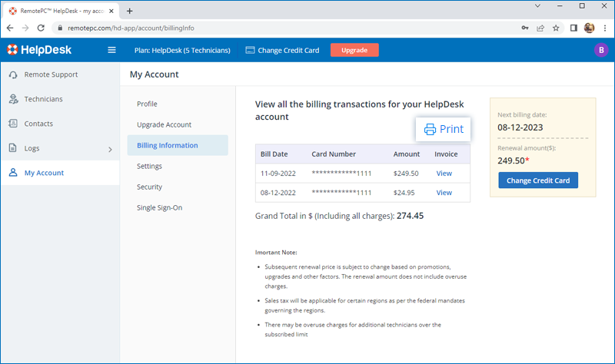The height and width of the screenshot is (364, 615).
Task: Bookmark this page with star icon
Action: point(556,28)
